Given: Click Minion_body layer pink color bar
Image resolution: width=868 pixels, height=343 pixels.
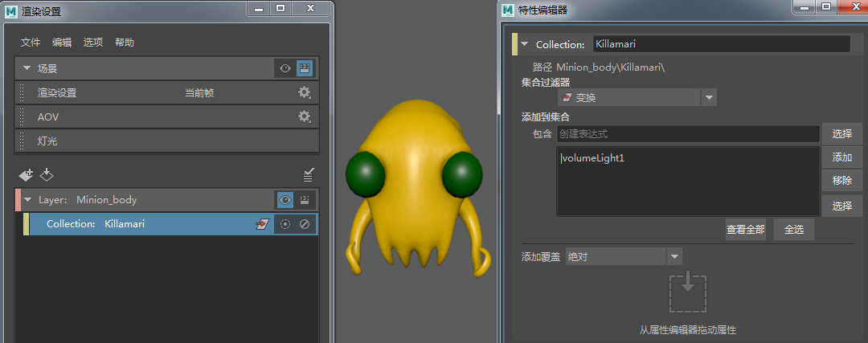Looking at the screenshot, I should (x=18, y=200).
